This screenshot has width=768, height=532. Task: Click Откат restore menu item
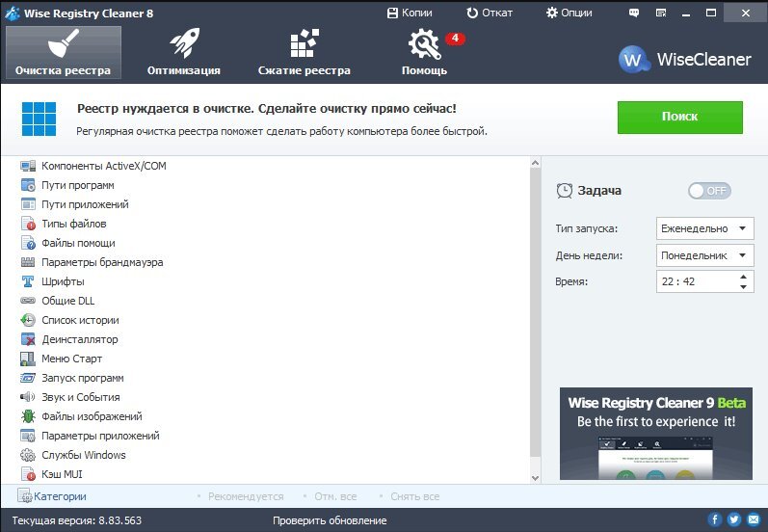click(x=490, y=13)
